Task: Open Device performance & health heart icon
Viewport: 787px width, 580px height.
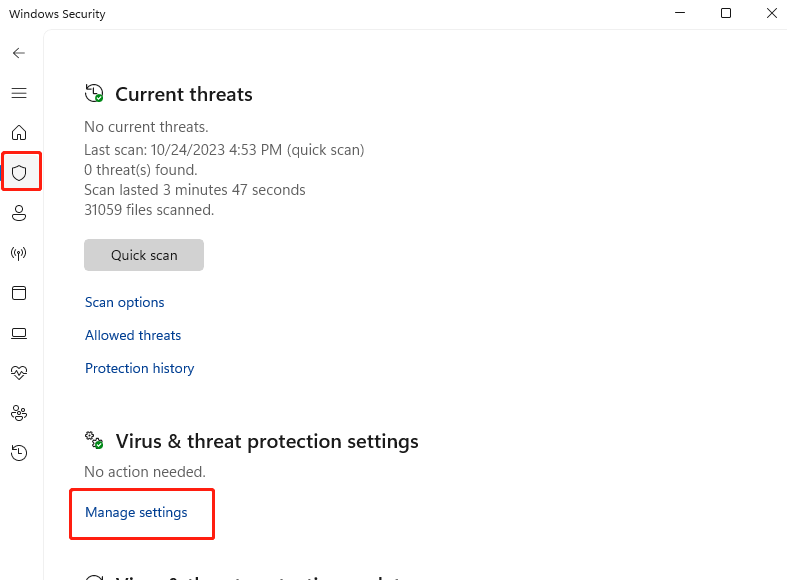Action: coord(19,373)
